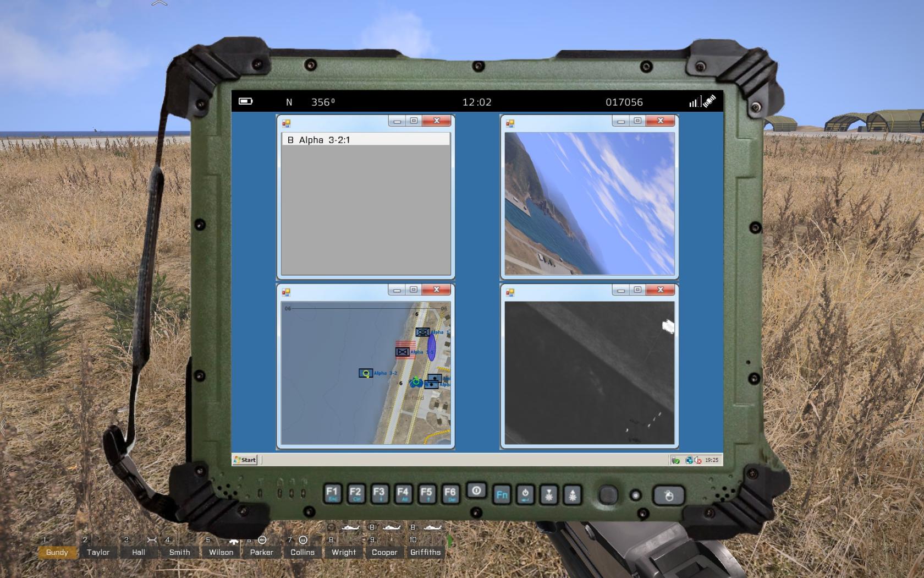Click the tablet taskbar clock showing 19:25

tap(711, 460)
